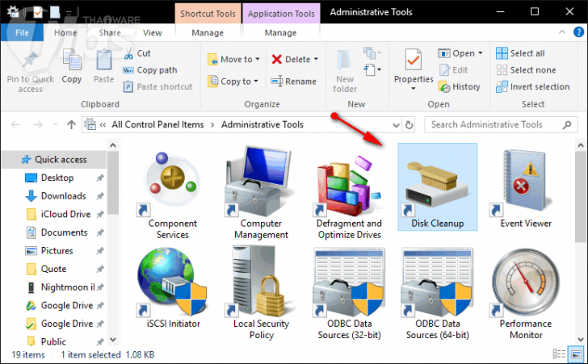Select the Local Security Policy icon
The width and height of the screenshot is (588, 364).
pos(262,294)
